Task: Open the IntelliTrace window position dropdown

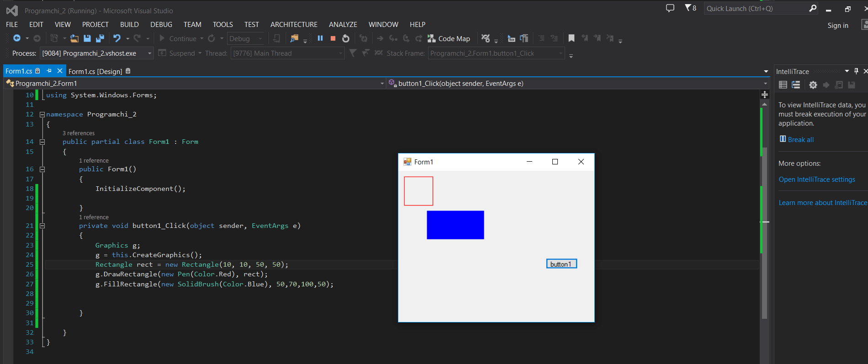Action: [x=847, y=71]
